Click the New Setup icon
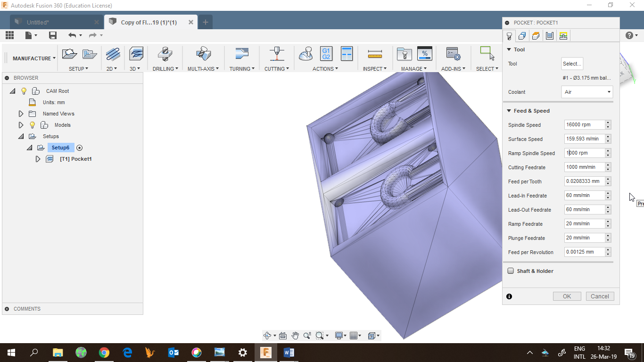 point(69,54)
